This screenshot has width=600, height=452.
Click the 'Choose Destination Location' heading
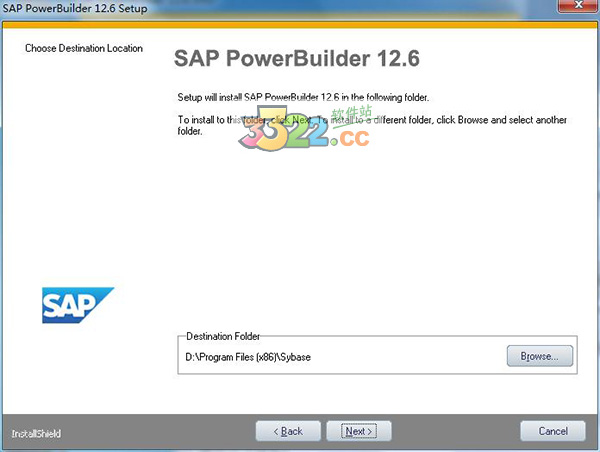(84, 48)
